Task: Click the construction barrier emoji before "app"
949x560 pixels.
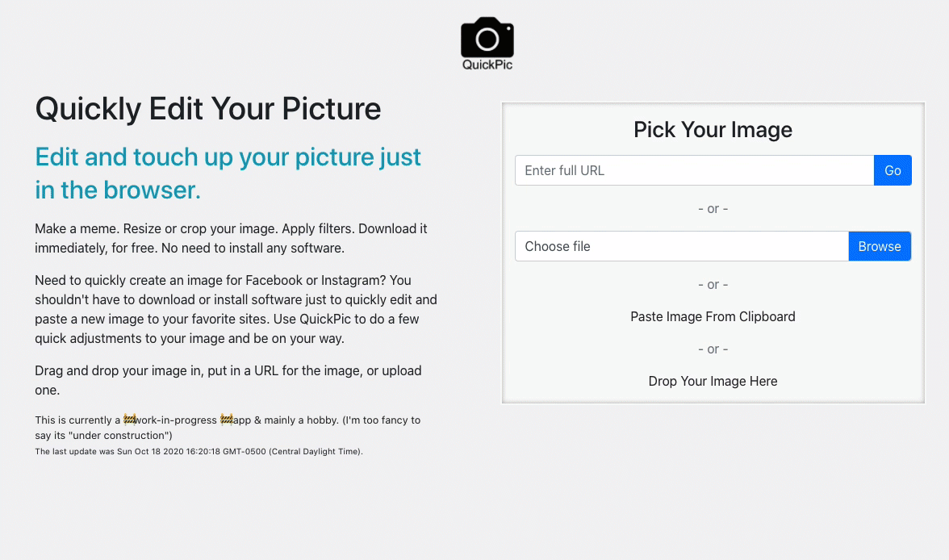Action: pyautogui.click(x=226, y=419)
